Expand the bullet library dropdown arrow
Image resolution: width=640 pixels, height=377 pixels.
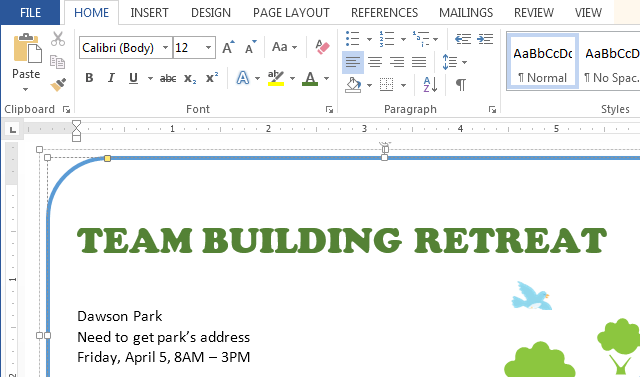(x=369, y=39)
